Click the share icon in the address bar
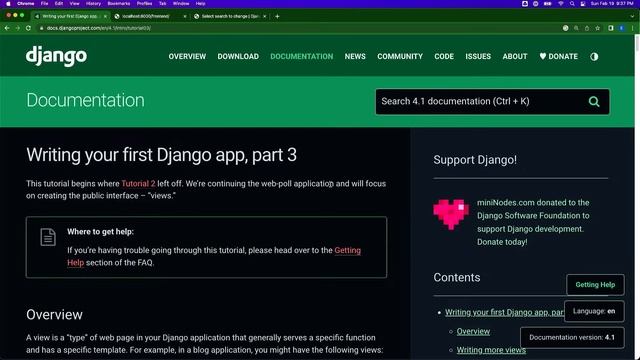The width and height of the screenshot is (640, 360). coord(587,28)
